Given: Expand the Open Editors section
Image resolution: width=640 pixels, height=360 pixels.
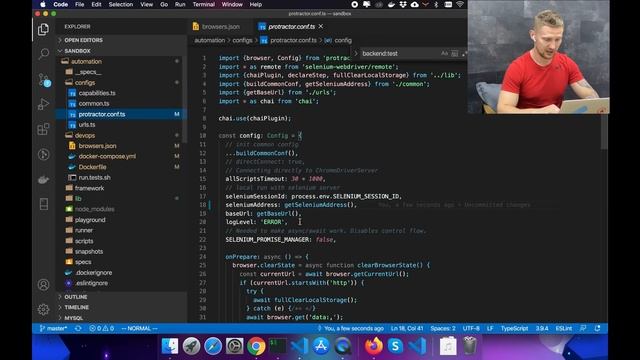Looking at the screenshot, I should (83, 40).
